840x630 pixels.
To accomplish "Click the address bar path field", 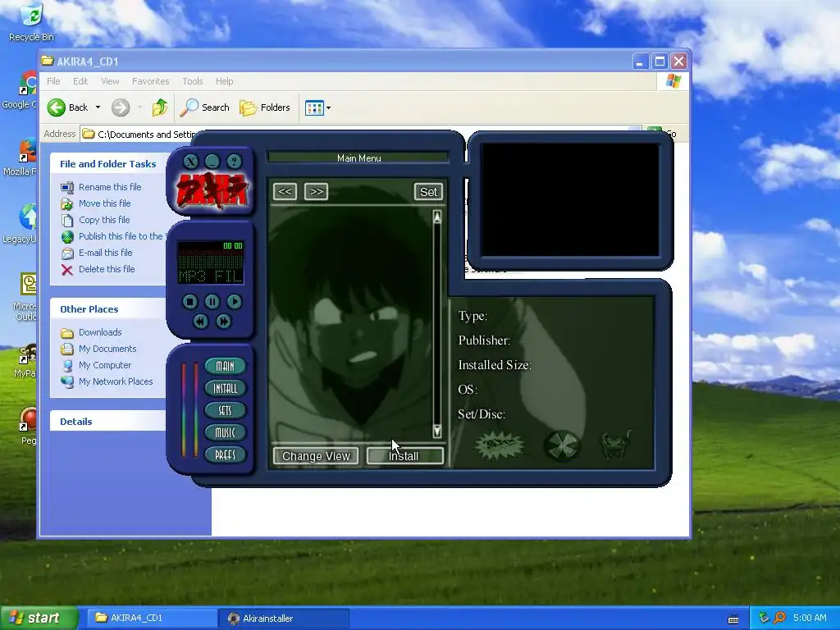I will [x=141, y=134].
